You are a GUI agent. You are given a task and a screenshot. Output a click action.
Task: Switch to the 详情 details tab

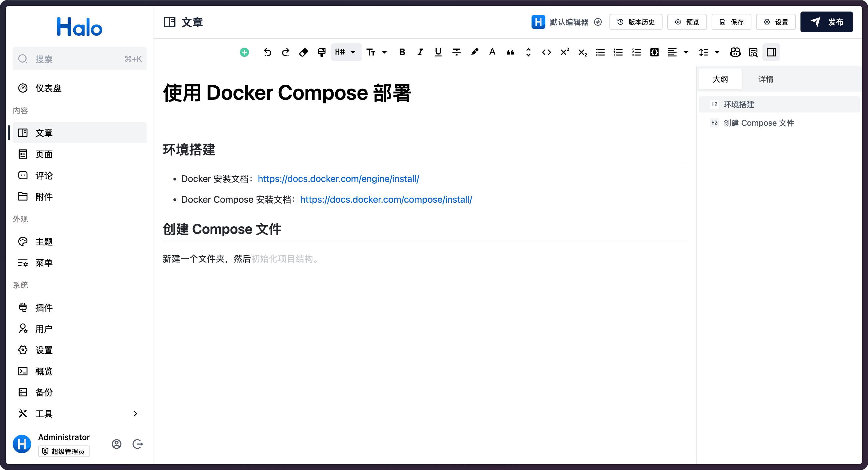point(766,79)
